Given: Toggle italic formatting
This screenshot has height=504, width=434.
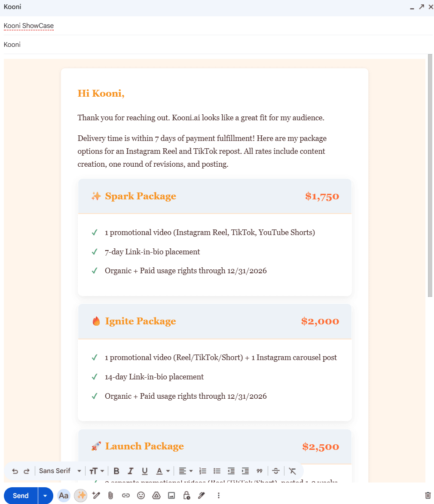Looking at the screenshot, I should [131, 471].
